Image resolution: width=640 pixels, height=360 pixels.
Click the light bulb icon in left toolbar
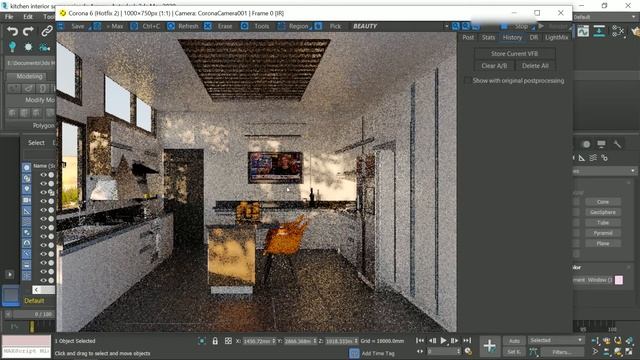(x=12, y=47)
